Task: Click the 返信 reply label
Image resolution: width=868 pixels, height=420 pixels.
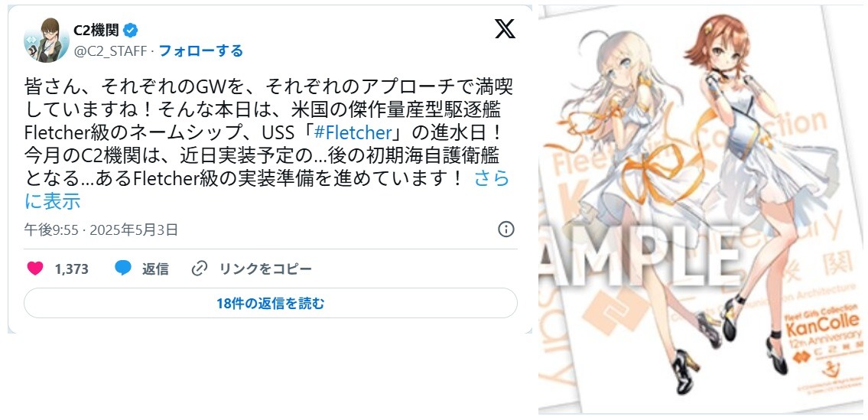Action: click(155, 269)
